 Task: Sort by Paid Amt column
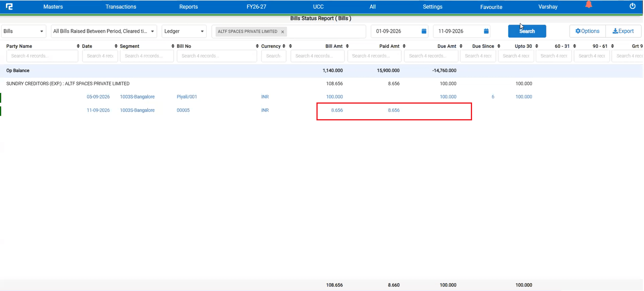404,46
